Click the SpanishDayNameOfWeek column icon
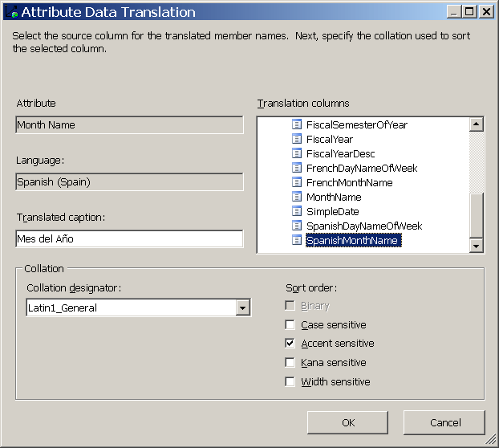The height and width of the screenshot is (448, 499). click(x=297, y=226)
